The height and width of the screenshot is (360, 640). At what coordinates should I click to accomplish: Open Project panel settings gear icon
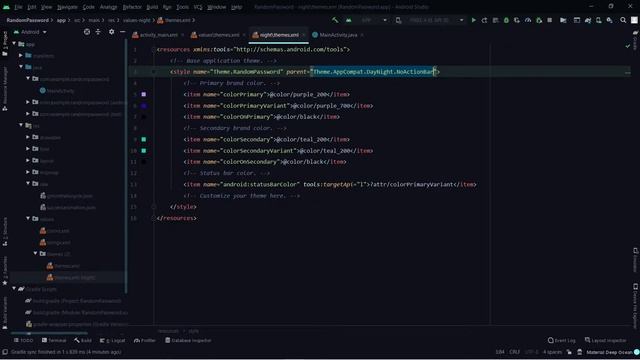point(111,32)
